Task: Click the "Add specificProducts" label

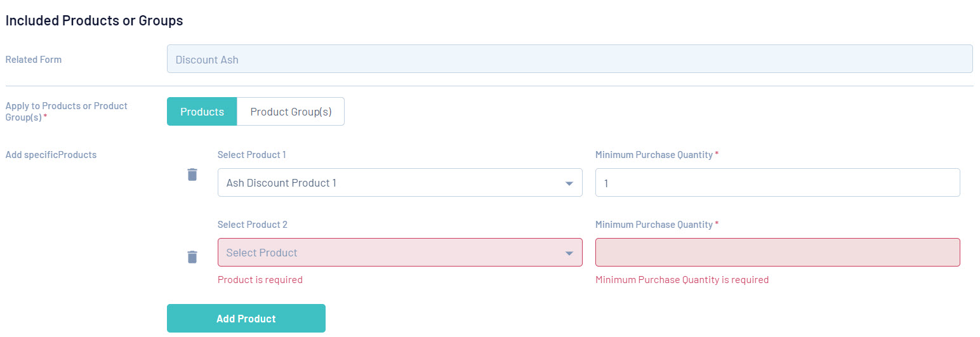Action: coord(51,154)
